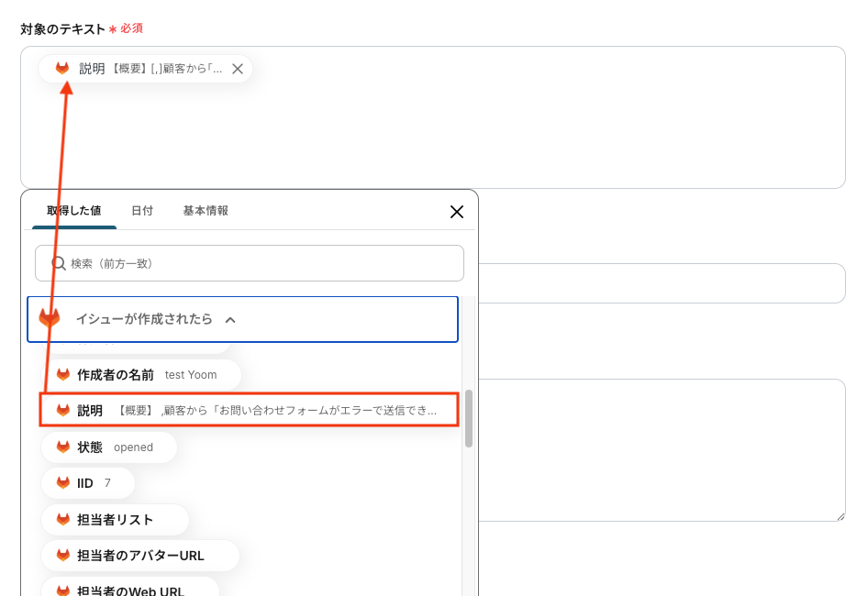The image size is (868, 596).
Task: Click the GitLab icon beside 担当者リスト
Action: (x=63, y=520)
